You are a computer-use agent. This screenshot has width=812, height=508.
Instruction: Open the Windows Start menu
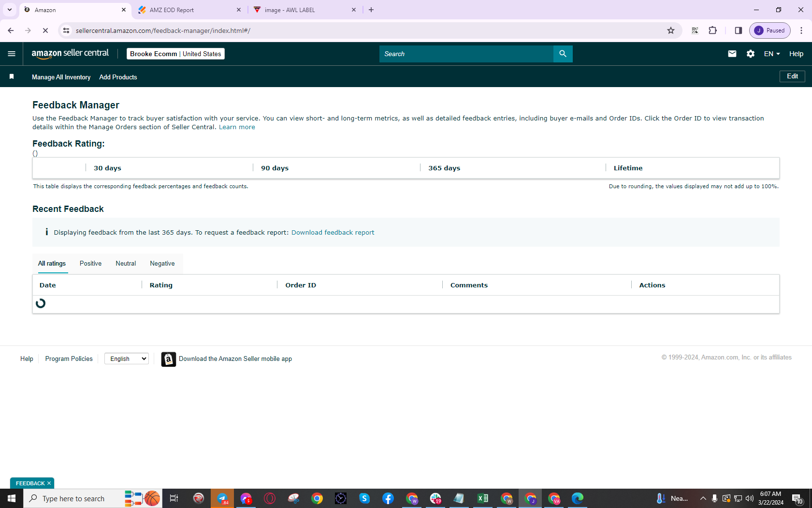(x=12, y=498)
